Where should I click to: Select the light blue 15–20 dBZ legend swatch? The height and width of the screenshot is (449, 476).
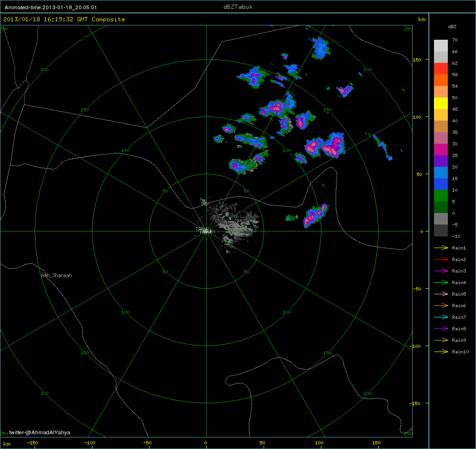click(x=441, y=173)
